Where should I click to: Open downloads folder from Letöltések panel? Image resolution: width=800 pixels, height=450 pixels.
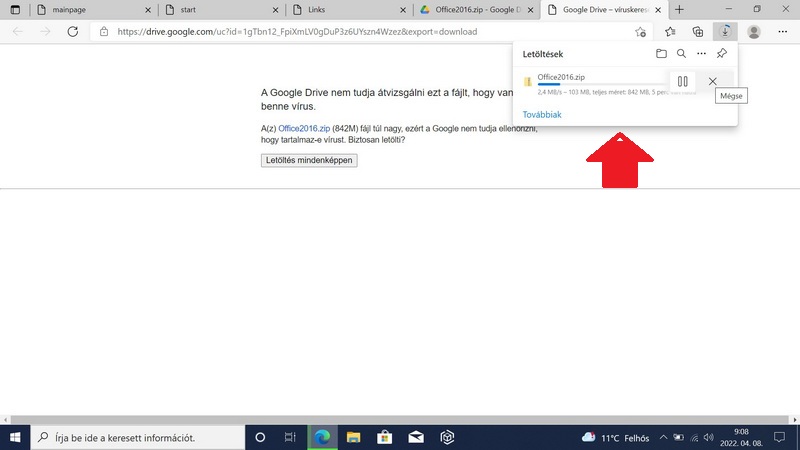click(x=661, y=54)
